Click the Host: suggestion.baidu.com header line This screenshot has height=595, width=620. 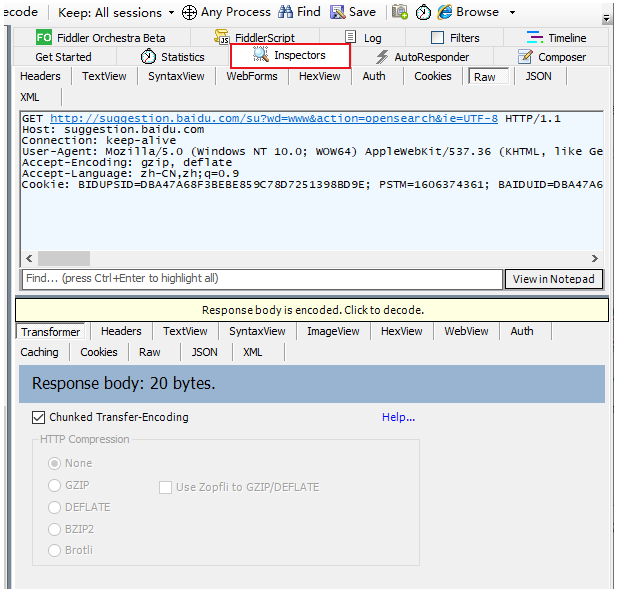coord(113,130)
